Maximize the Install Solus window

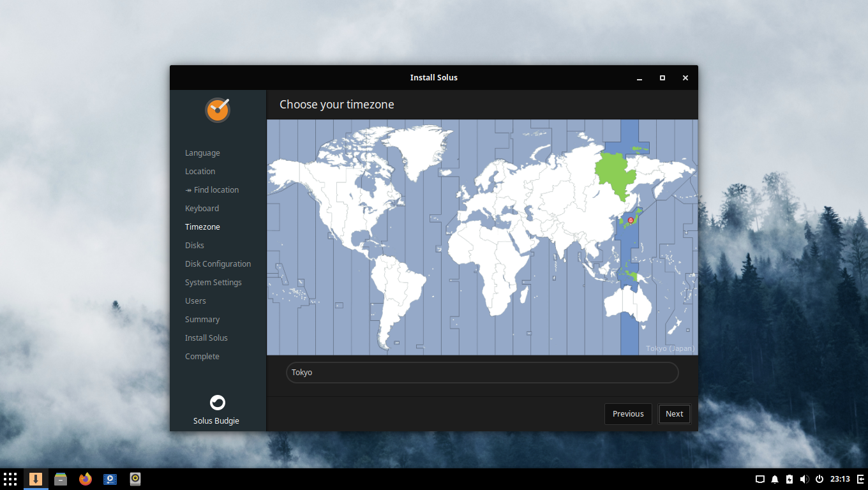pyautogui.click(x=662, y=78)
